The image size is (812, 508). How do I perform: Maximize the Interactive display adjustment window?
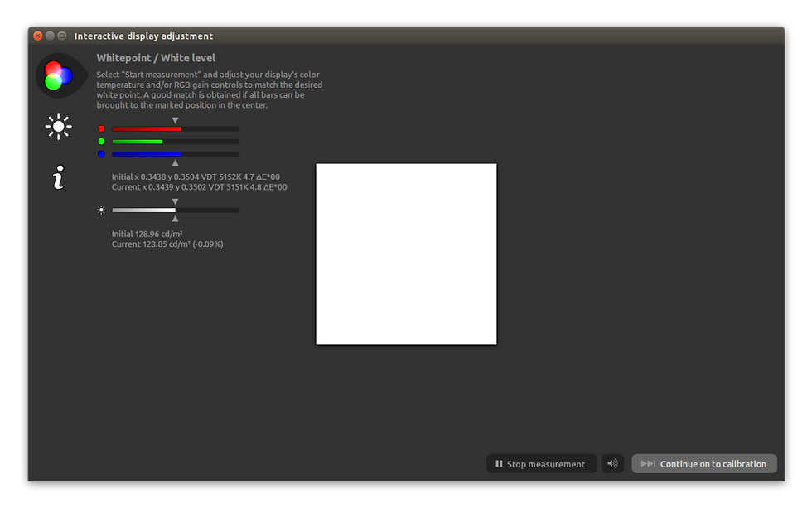(61, 36)
